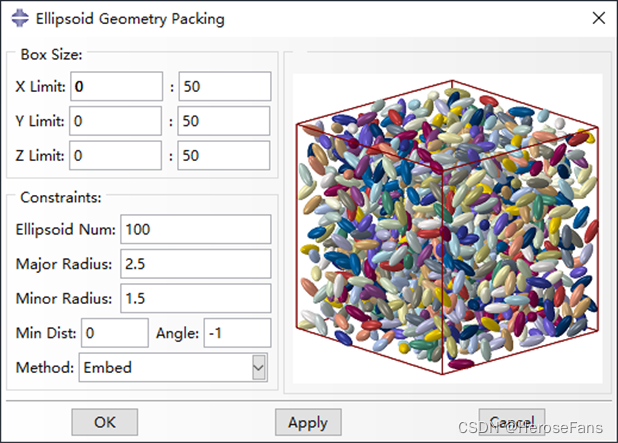Focus the X Limit minimum field

[x=115, y=87]
